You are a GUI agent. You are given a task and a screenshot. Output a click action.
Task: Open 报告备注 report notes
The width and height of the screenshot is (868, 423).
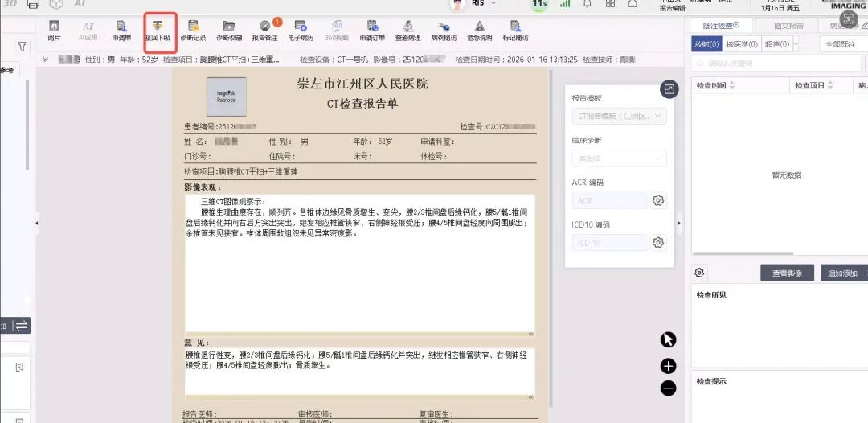[x=264, y=31]
